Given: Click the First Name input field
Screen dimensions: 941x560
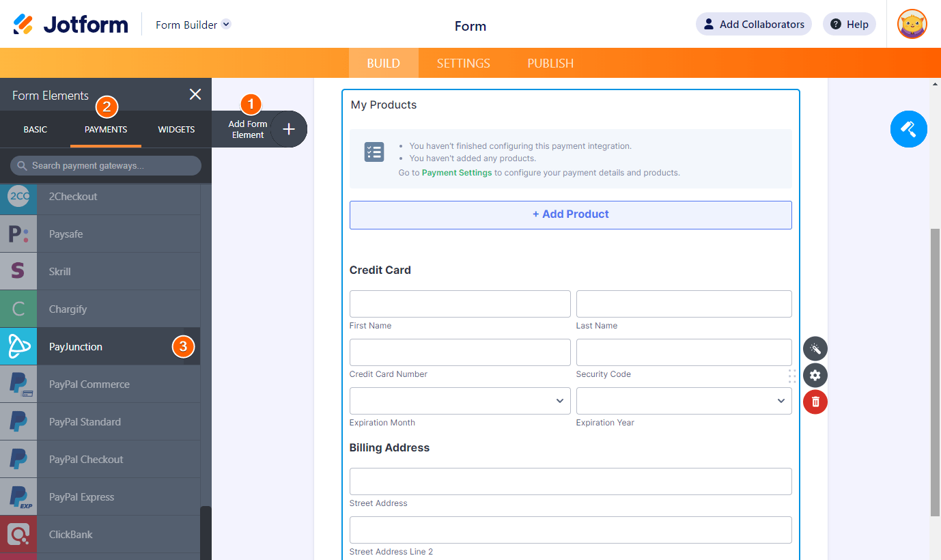Looking at the screenshot, I should 460,304.
